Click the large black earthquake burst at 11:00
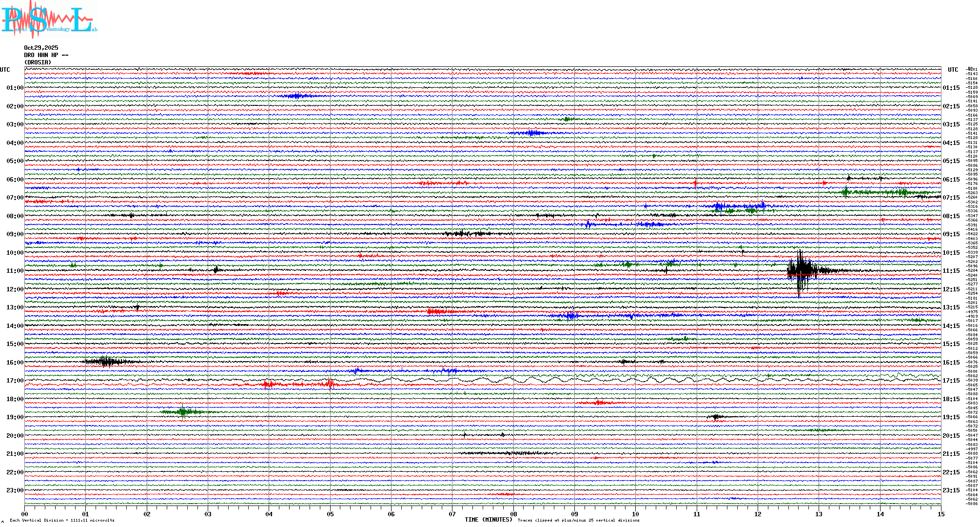The image size is (980, 527). [801, 271]
